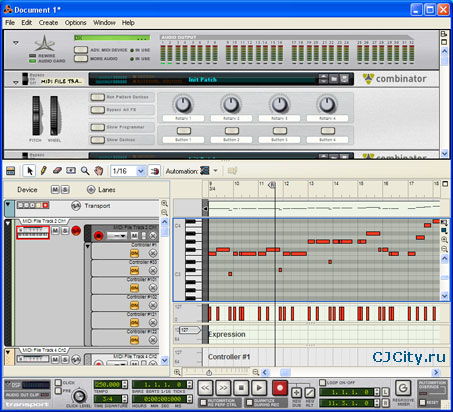This screenshot has width=453, height=412.
Task: Select the Hand tool
Action: click(99, 171)
